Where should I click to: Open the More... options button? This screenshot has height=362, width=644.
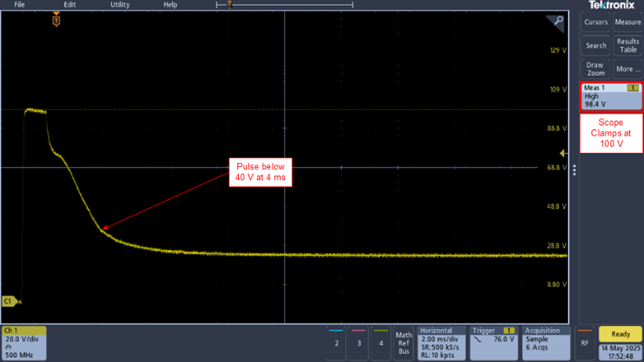coord(628,69)
